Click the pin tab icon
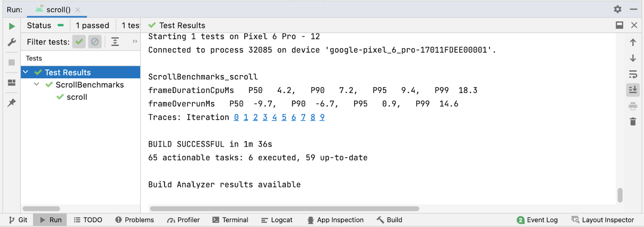644x227 pixels. point(12,103)
